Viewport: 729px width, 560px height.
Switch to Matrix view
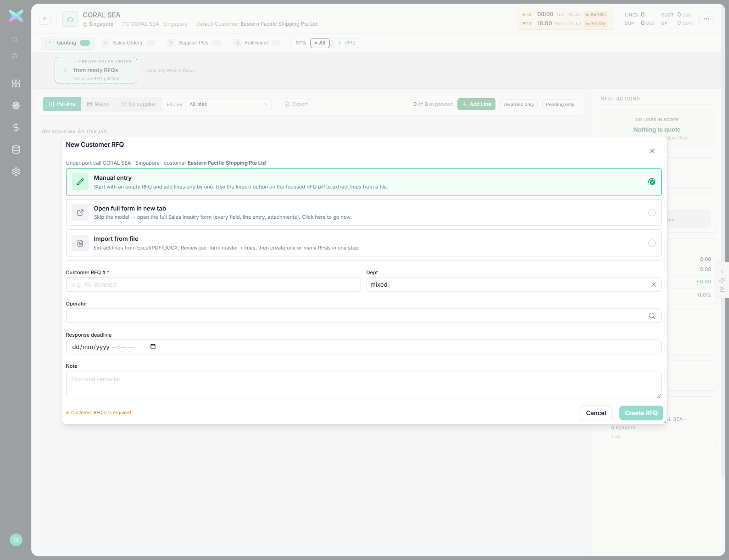(98, 104)
